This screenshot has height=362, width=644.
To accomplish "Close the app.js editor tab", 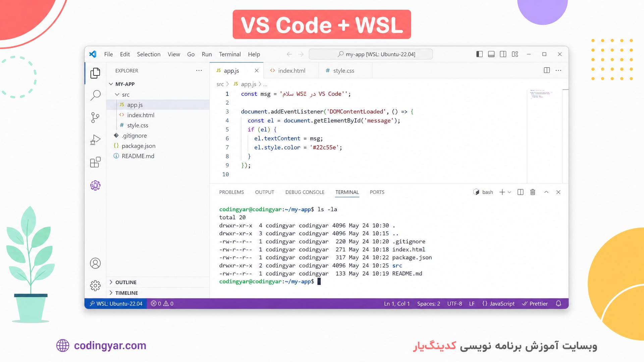I will point(257,70).
